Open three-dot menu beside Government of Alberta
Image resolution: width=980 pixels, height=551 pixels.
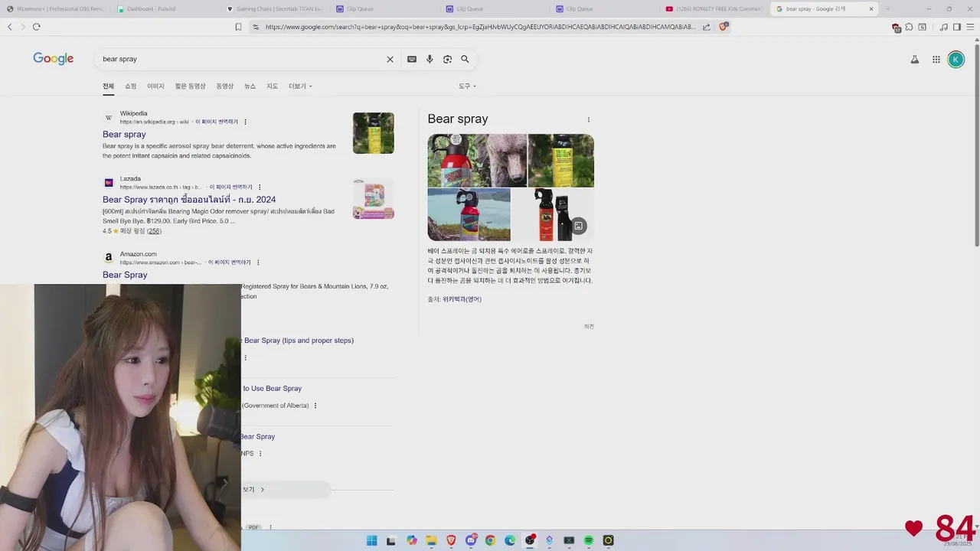pos(315,406)
